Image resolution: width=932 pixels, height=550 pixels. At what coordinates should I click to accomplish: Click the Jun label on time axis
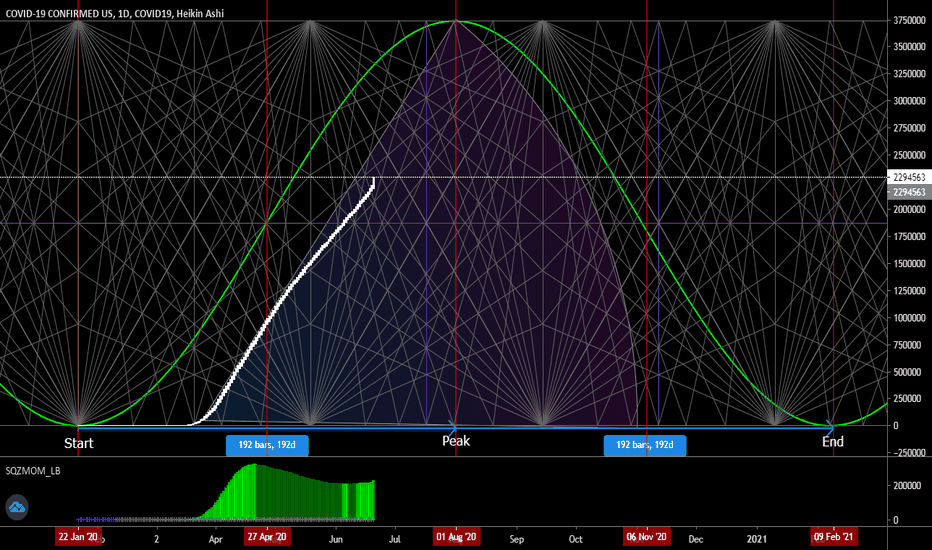(336, 539)
